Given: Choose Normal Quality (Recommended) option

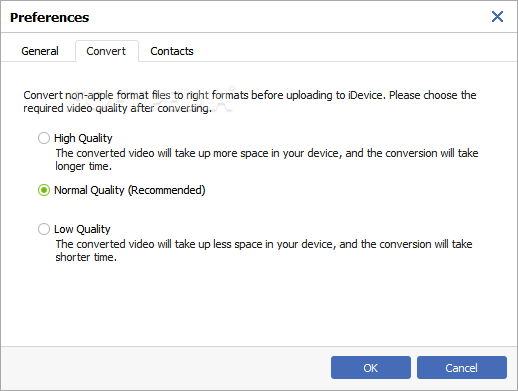Looking at the screenshot, I should (x=44, y=190).
